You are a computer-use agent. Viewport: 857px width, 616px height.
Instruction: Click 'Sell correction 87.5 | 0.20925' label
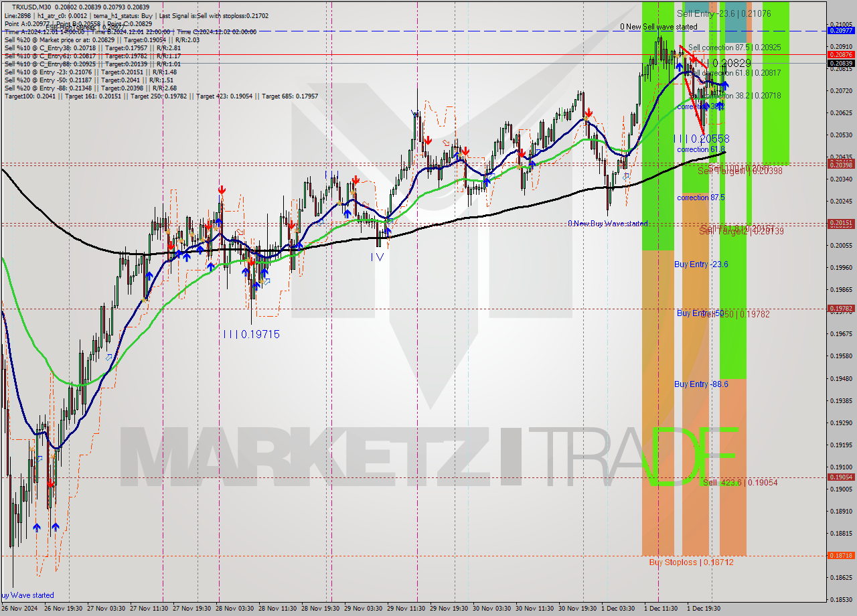(x=734, y=48)
